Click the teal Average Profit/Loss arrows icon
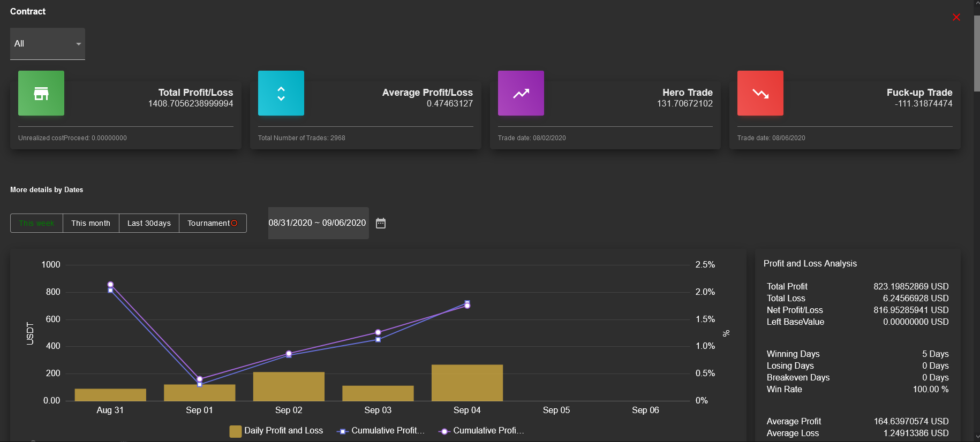The height and width of the screenshot is (442, 980). (x=281, y=93)
